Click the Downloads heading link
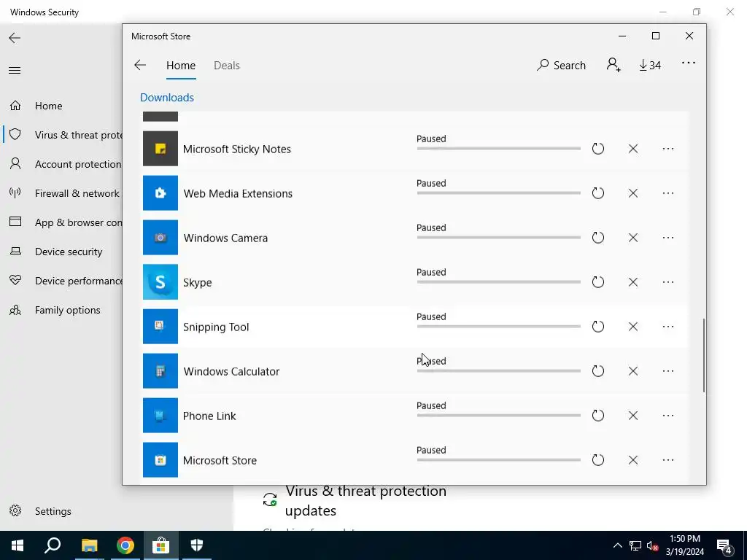 click(167, 97)
